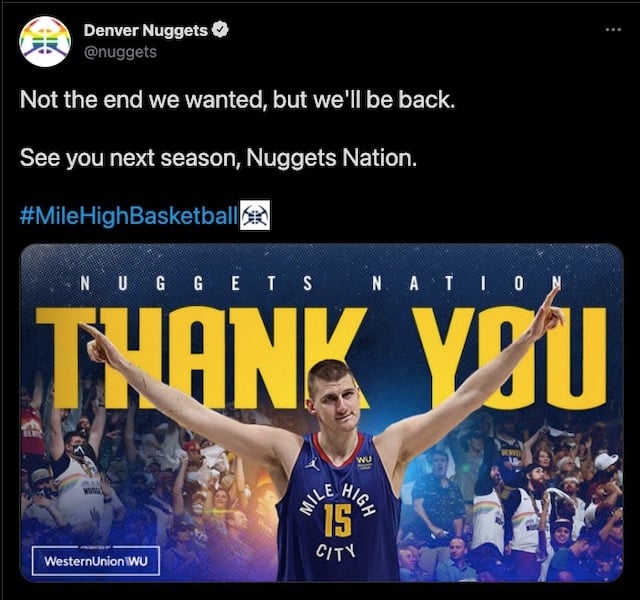This screenshot has height=600, width=640.
Task: Visit the @nuggets handle
Action: click(x=120, y=52)
